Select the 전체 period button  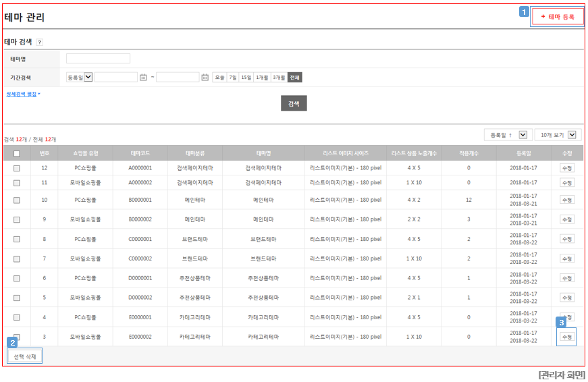click(295, 78)
